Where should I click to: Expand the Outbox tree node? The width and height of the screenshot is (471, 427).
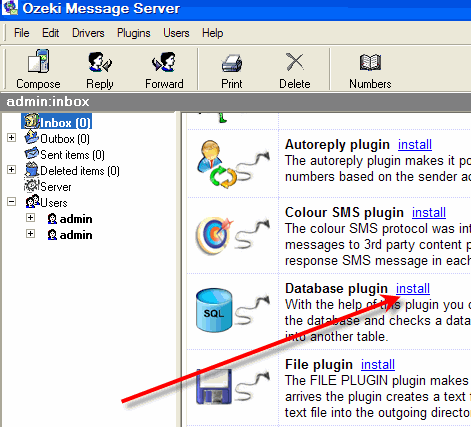click(12, 138)
